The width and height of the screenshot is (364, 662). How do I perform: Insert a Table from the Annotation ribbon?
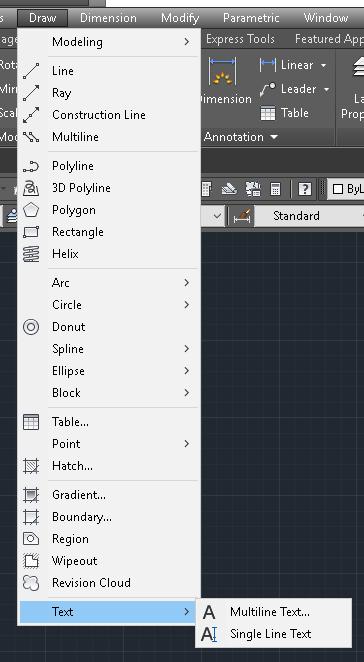tap(285, 113)
